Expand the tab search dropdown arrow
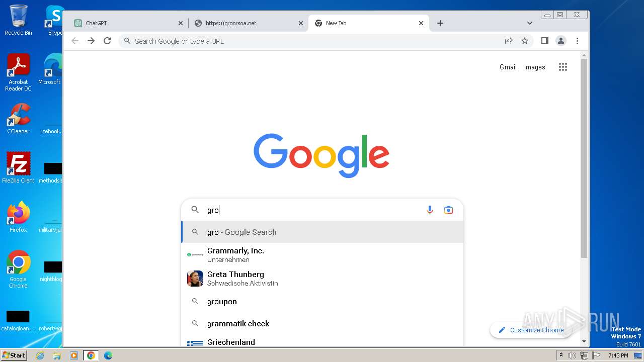 pos(529,23)
